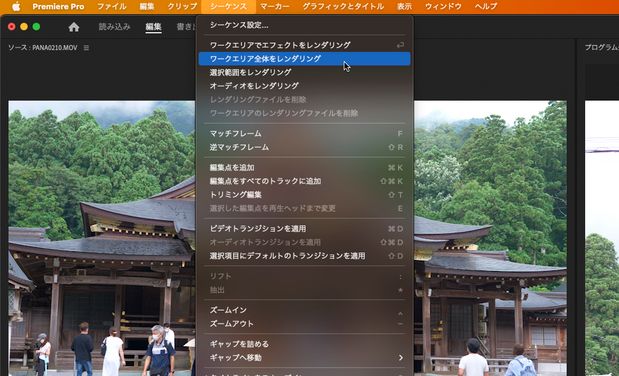The width and height of the screenshot is (619, 376).
Task: Open the Apple menu
Action: click(x=16, y=7)
